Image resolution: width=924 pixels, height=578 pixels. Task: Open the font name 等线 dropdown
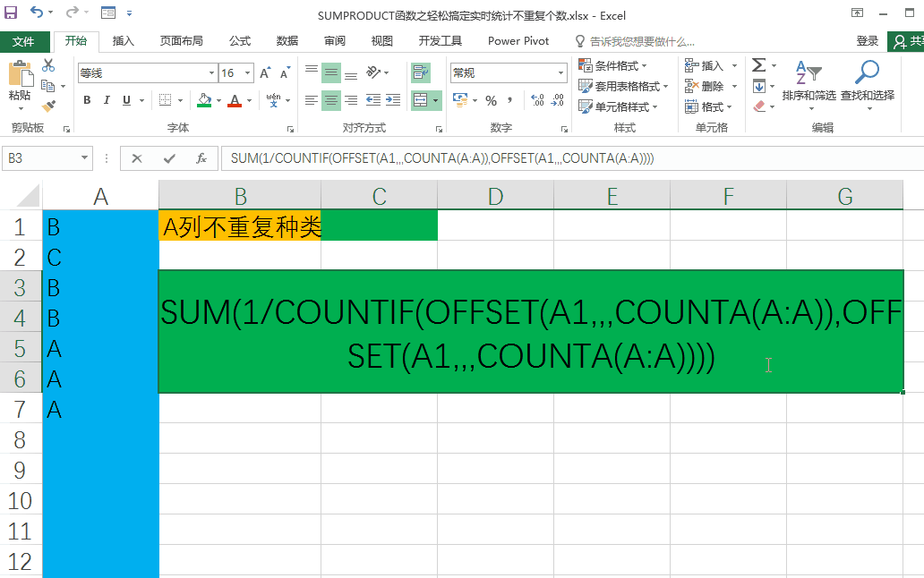(x=211, y=73)
